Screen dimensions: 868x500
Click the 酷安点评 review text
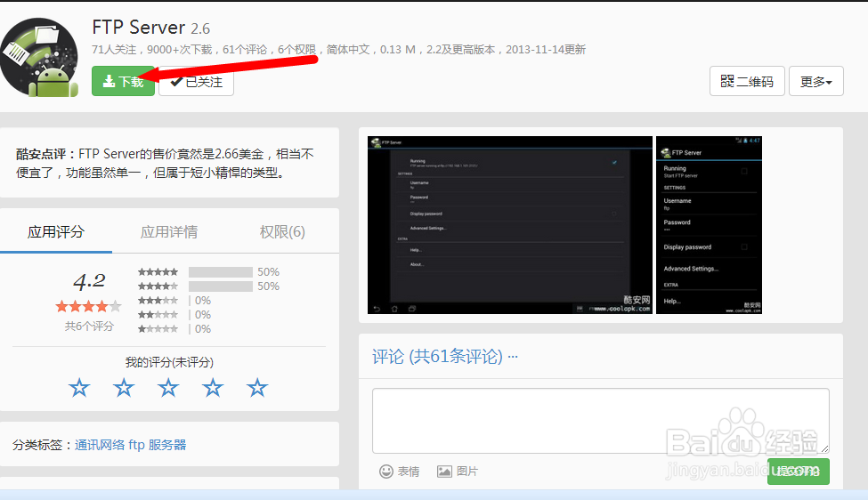click(165, 163)
